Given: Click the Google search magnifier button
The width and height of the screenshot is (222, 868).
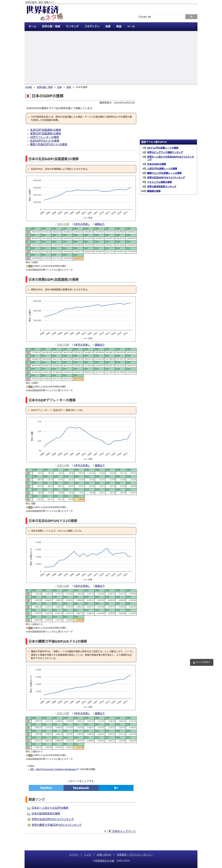Looking at the screenshot, I should 191,17.
